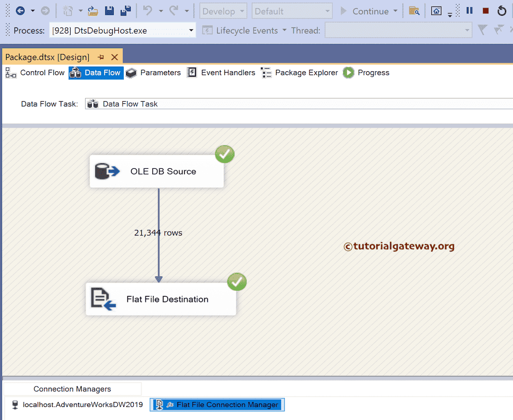Open the Progress tab
The height and width of the screenshot is (420, 513).
pos(374,73)
